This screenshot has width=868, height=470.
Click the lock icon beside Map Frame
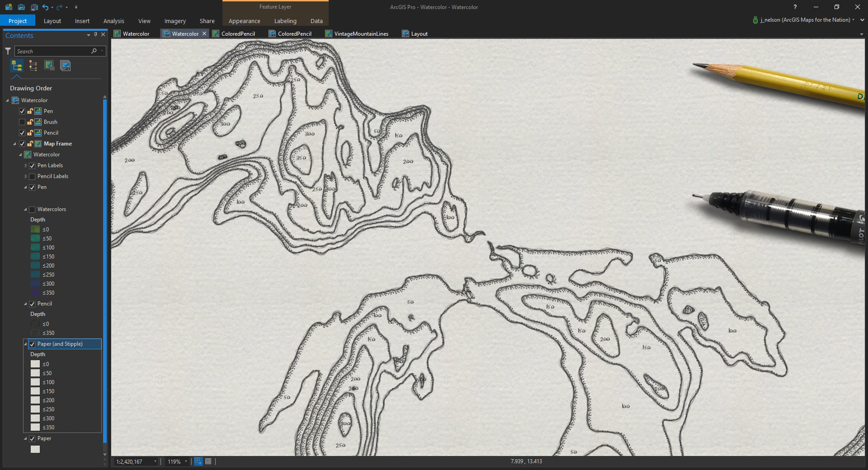[30, 144]
